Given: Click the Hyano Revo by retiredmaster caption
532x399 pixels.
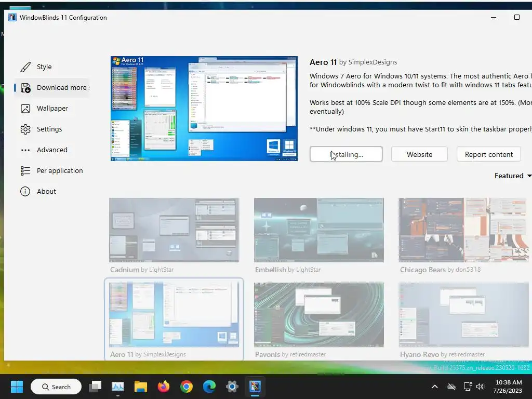Looking at the screenshot, I should pyautogui.click(x=442, y=354).
